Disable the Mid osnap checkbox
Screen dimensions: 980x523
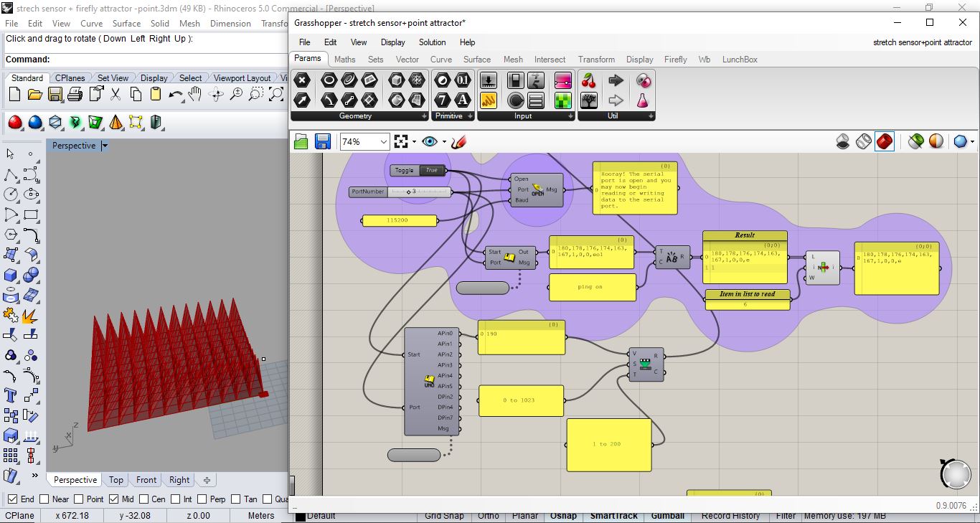pyautogui.click(x=113, y=499)
